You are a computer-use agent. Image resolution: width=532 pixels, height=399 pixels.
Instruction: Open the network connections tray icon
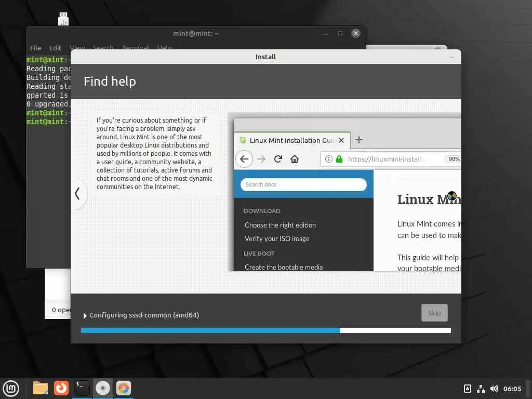point(481,389)
